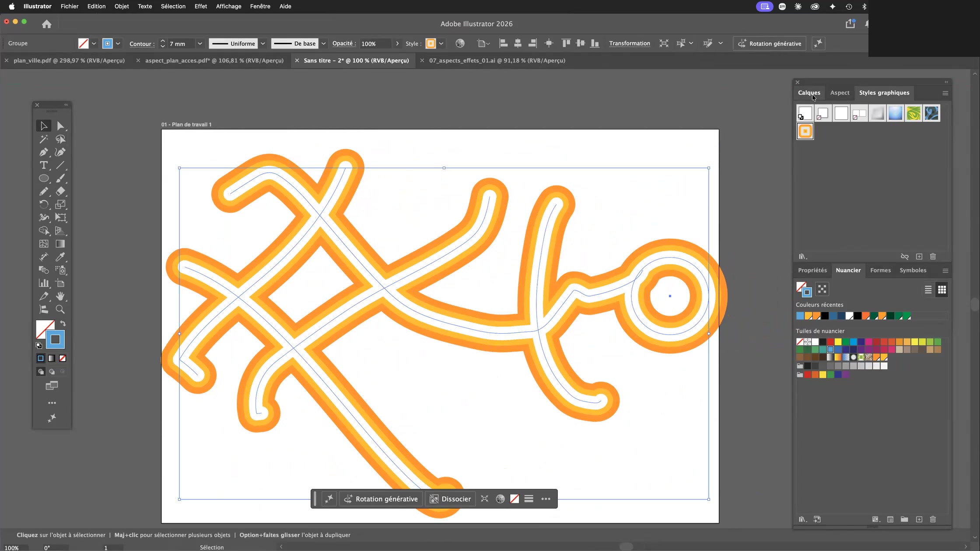Apply the orange graphic style thumbnail

pyautogui.click(x=805, y=131)
